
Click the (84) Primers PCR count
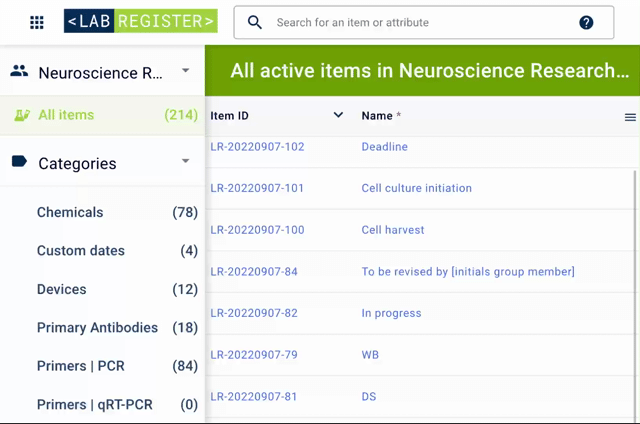point(185,366)
